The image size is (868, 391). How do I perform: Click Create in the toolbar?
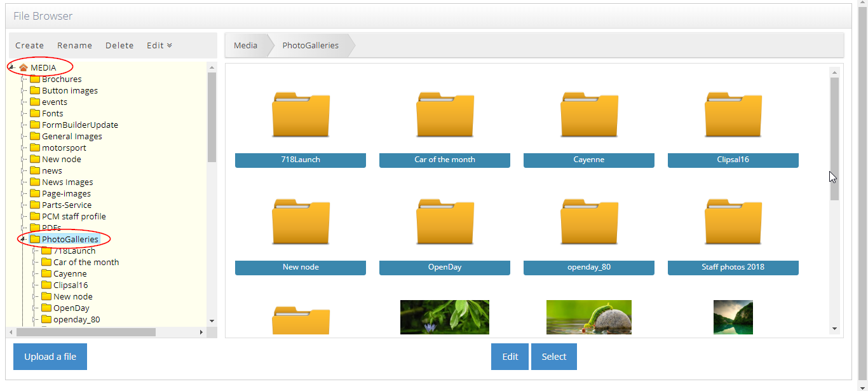(29, 45)
